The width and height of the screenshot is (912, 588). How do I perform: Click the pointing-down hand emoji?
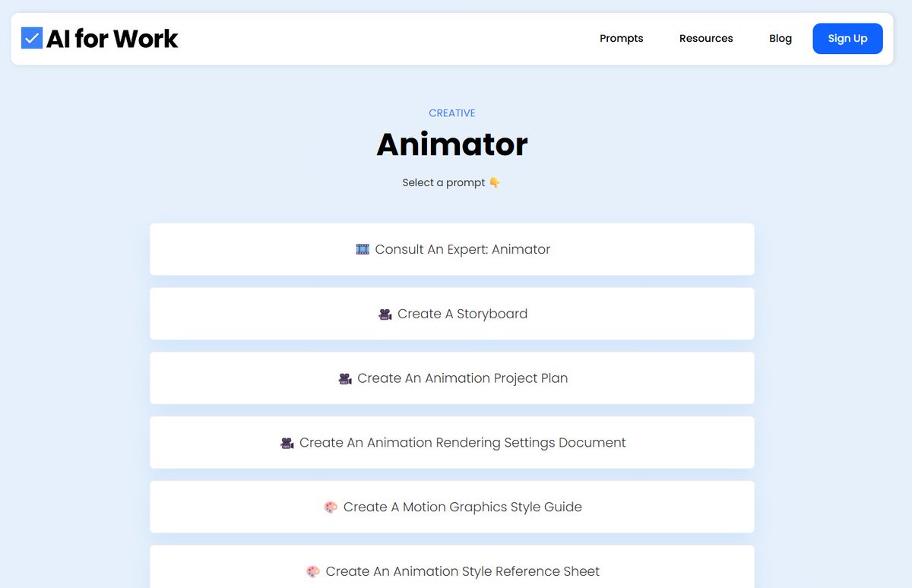[x=495, y=183]
